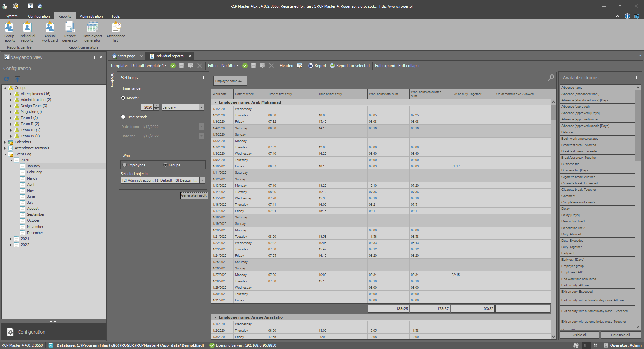Click the Generate result button
The height and width of the screenshot is (349, 644).
pos(194,195)
